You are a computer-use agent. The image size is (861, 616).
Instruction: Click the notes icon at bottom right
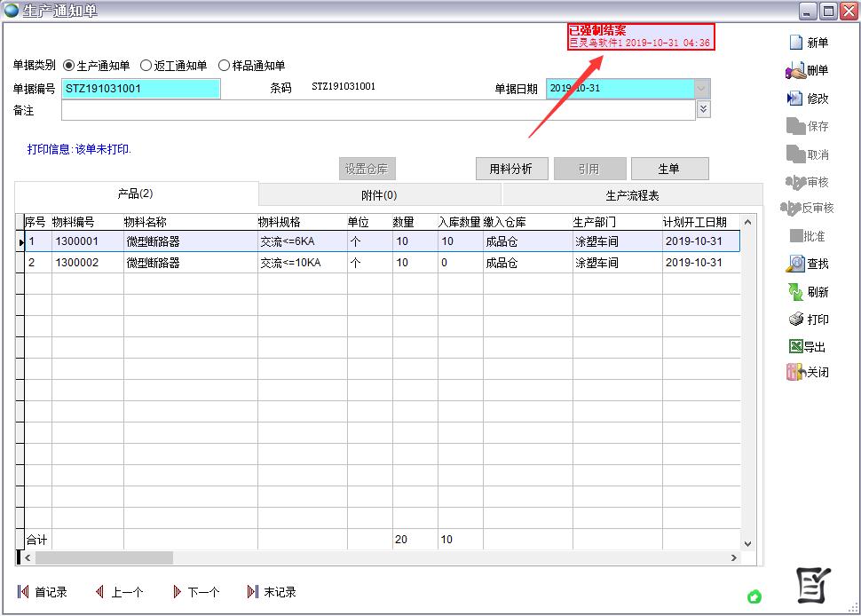tap(813, 584)
